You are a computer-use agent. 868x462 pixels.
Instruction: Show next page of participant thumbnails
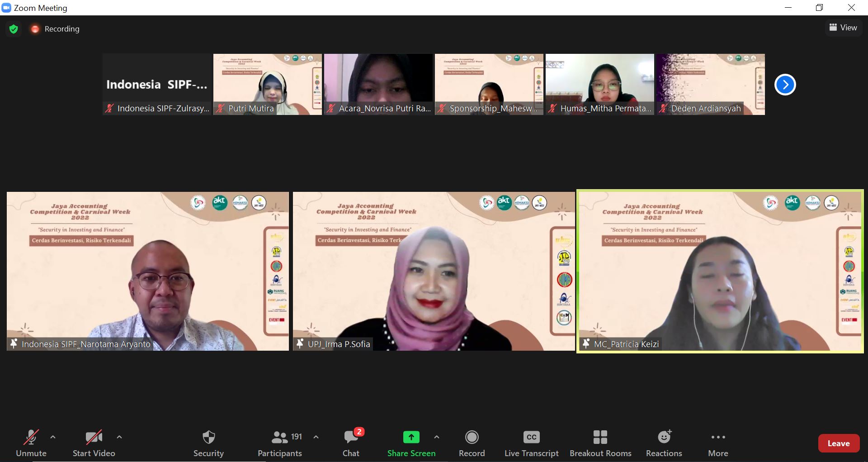785,85
